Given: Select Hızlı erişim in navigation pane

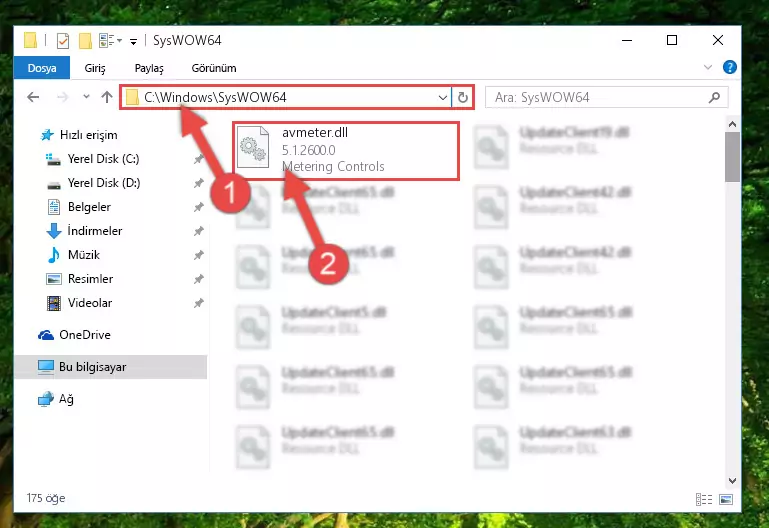Looking at the screenshot, I should (88, 135).
